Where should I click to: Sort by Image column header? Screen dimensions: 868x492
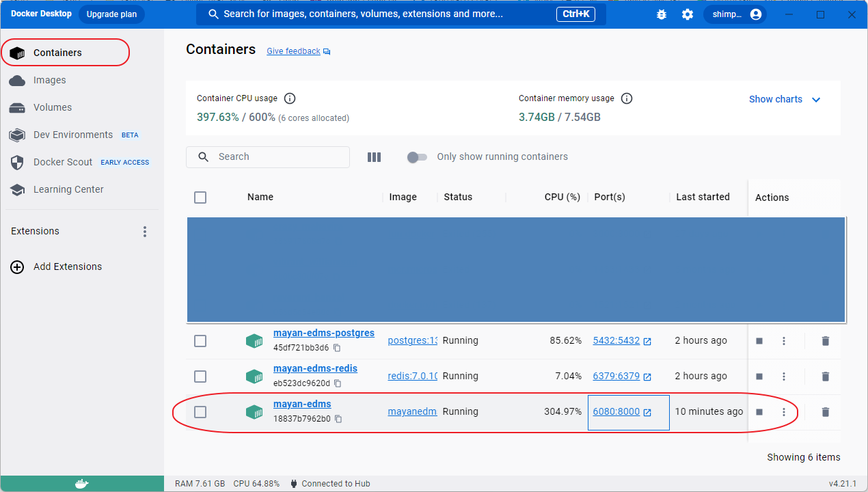(x=403, y=197)
